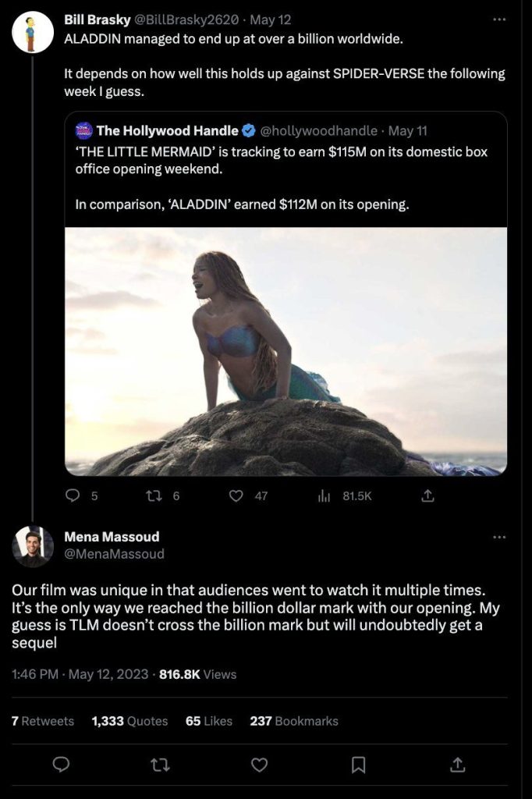View the 65 Likes list

tap(209, 721)
